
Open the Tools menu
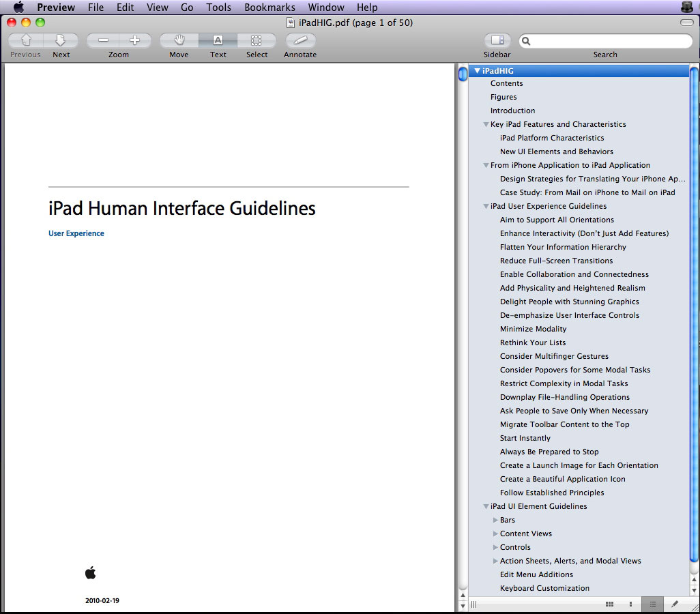click(x=219, y=7)
